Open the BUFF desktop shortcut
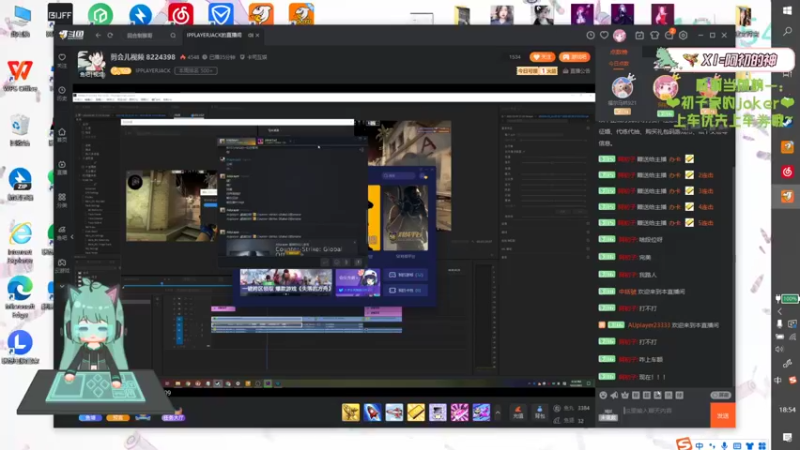The width and height of the screenshot is (800, 450). (x=60, y=16)
